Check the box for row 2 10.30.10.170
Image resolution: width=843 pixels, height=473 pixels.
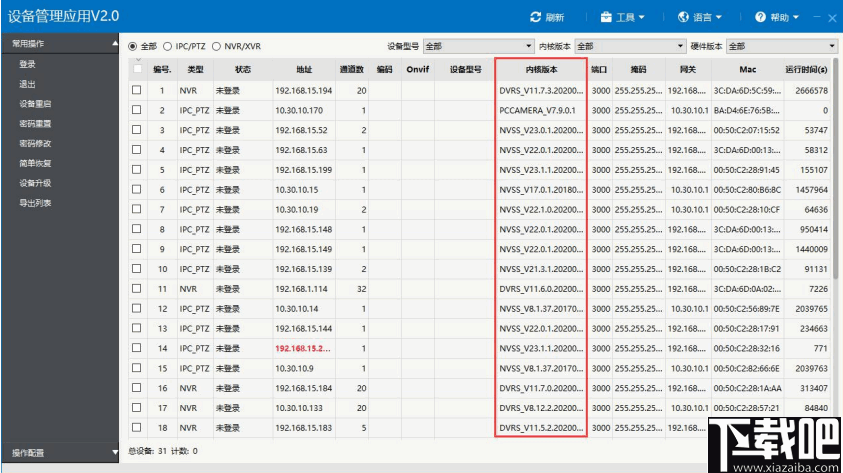tap(137, 110)
